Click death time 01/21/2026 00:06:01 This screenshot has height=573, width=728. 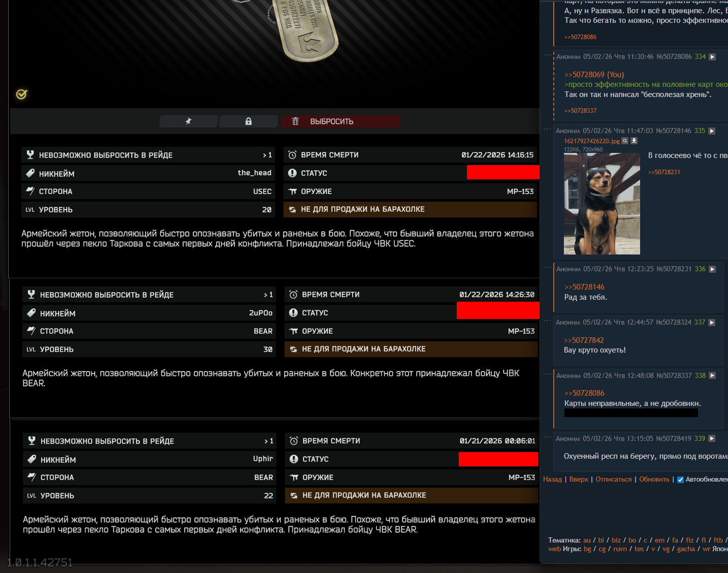click(x=497, y=441)
